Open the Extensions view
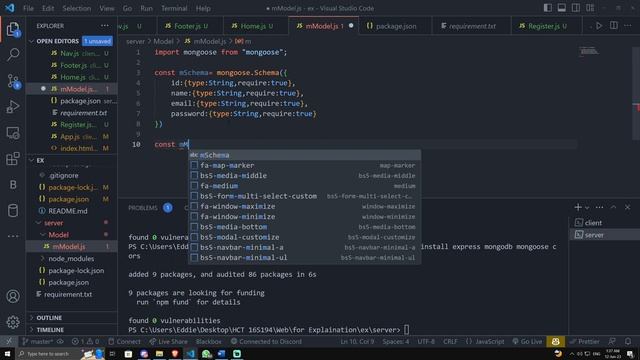 pos(13,159)
